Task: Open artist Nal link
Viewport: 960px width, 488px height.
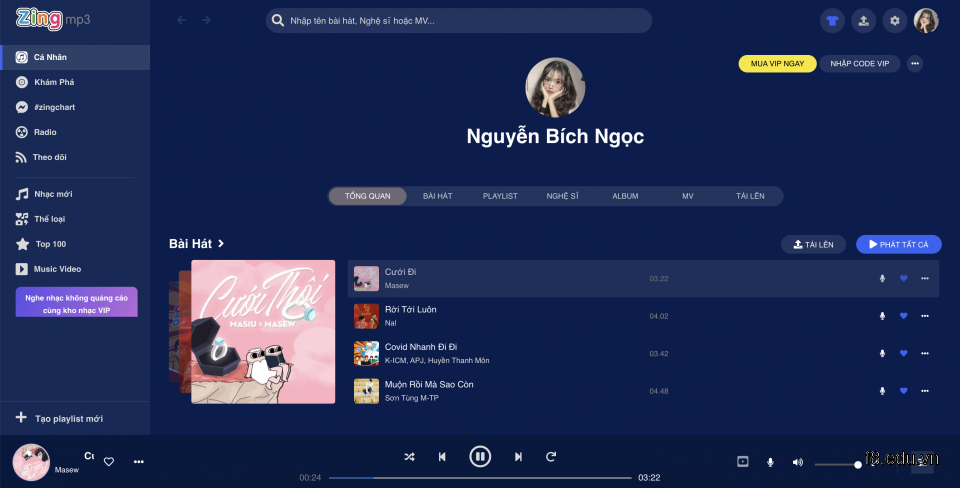Action: click(390, 323)
